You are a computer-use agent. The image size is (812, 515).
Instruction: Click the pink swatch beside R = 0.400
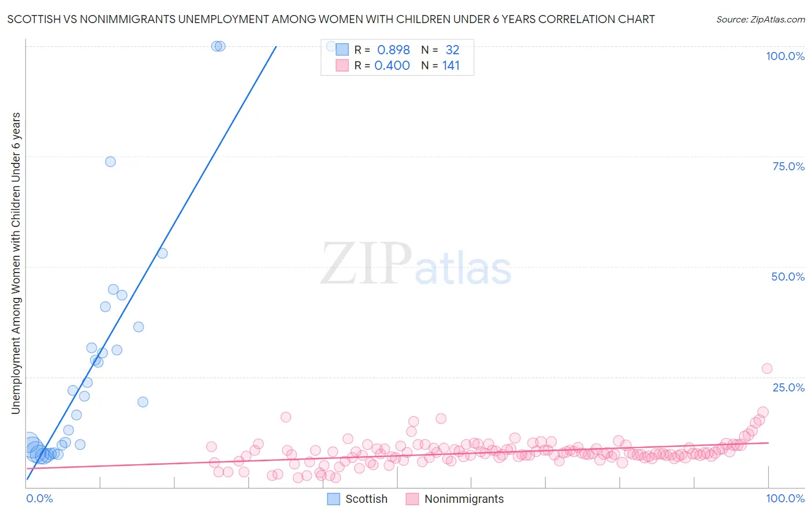point(342,65)
